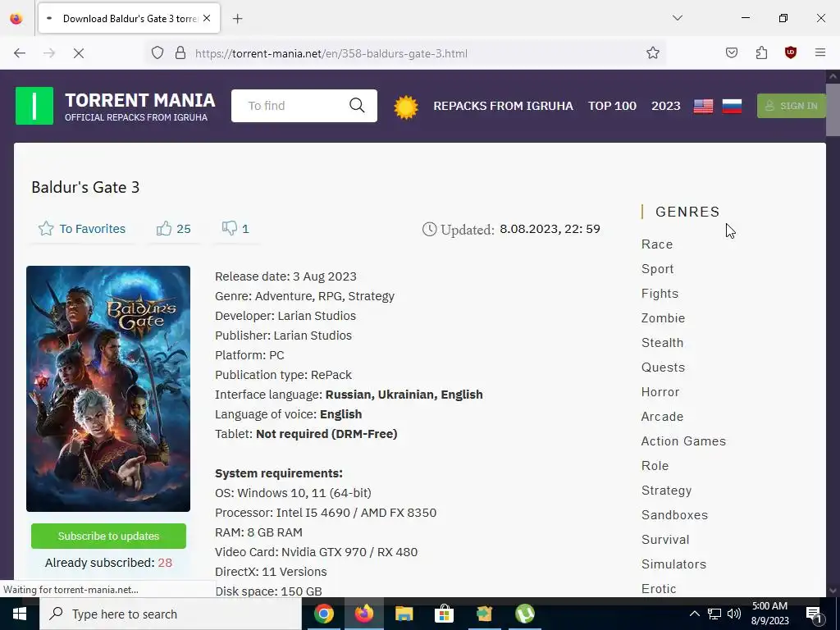Open the Race genre link
Image resolution: width=840 pixels, height=630 pixels.
[x=657, y=244]
